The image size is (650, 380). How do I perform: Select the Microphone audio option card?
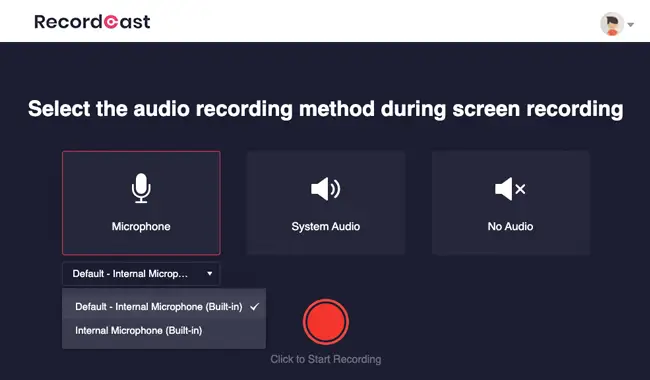[x=141, y=203]
